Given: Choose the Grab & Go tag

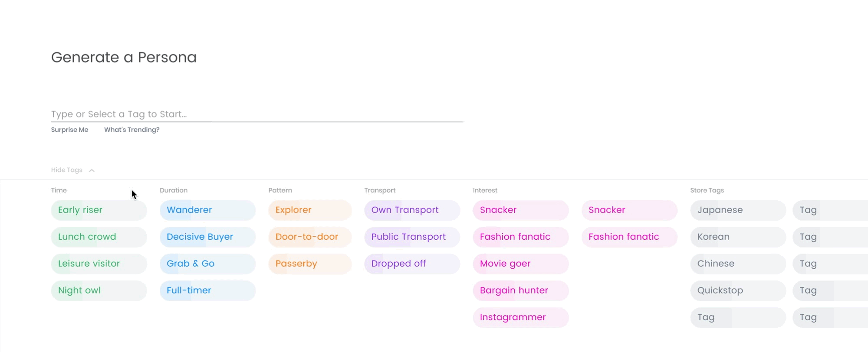Looking at the screenshot, I should pyautogui.click(x=207, y=264).
